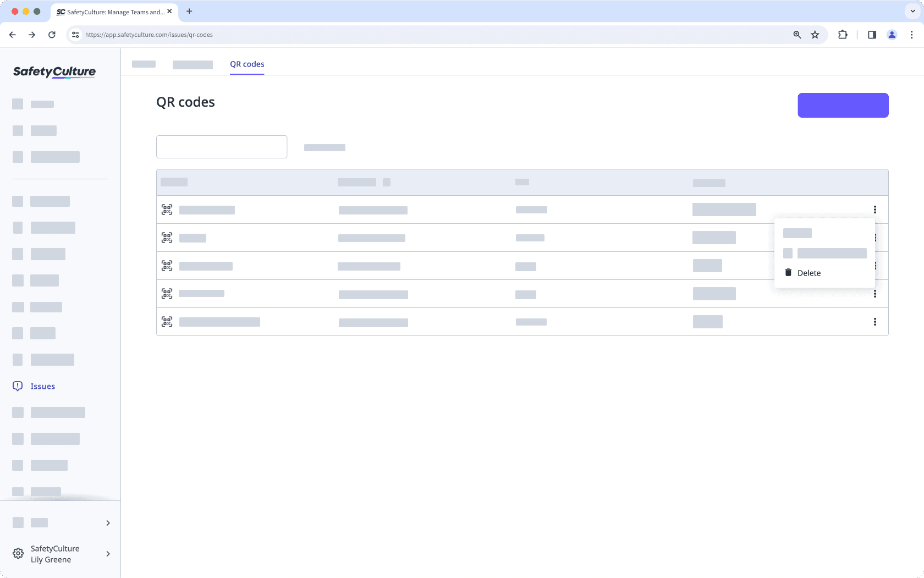Click the QR code icon in last row
The height and width of the screenshot is (578, 924).
coord(167,322)
